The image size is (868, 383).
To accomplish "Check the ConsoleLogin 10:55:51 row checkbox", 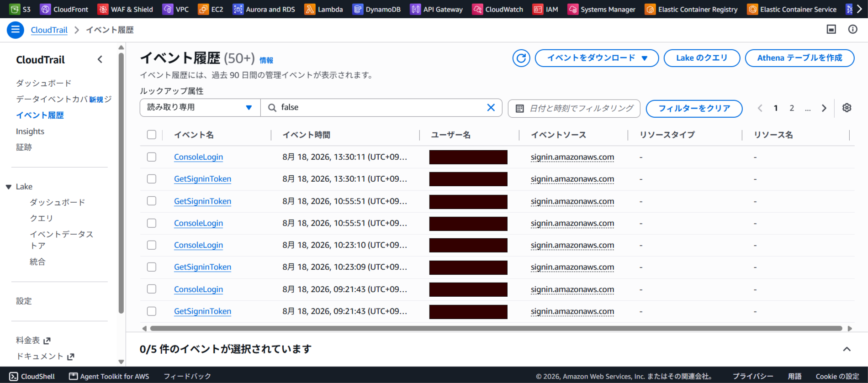I will pyautogui.click(x=152, y=223).
